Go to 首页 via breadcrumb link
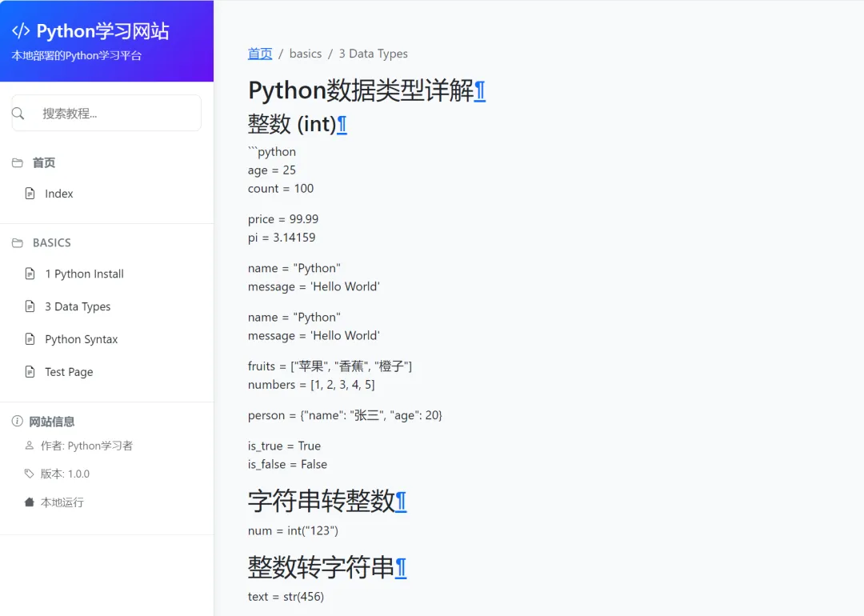The height and width of the screenshot is (616, 864). [x=260, y=54]
